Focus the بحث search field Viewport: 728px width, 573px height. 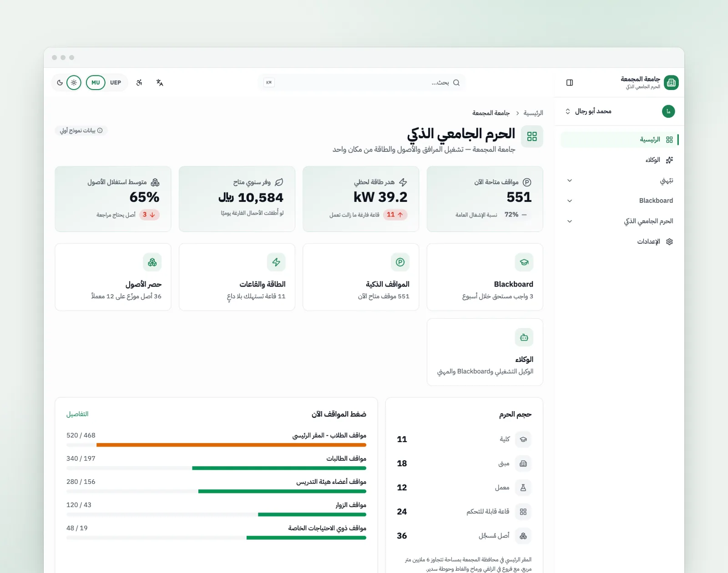coord(361,83)
